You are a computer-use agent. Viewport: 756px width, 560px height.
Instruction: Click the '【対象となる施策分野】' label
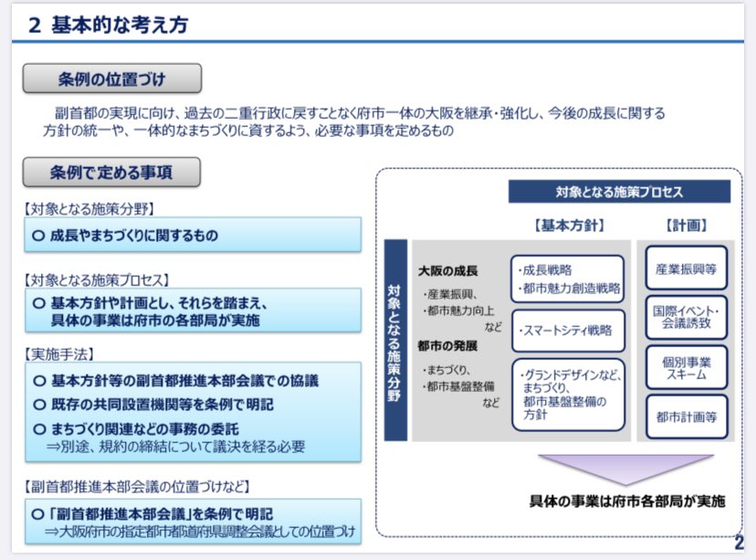90,209
